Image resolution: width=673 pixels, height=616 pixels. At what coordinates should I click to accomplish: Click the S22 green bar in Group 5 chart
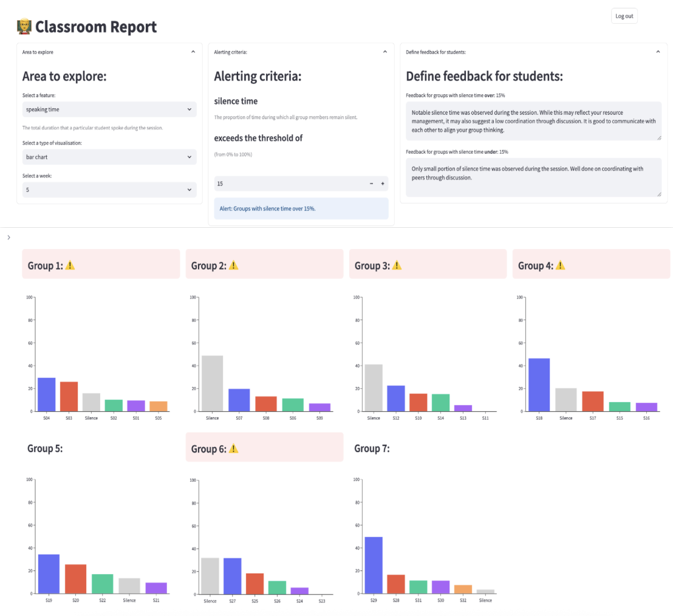(103, 584)
